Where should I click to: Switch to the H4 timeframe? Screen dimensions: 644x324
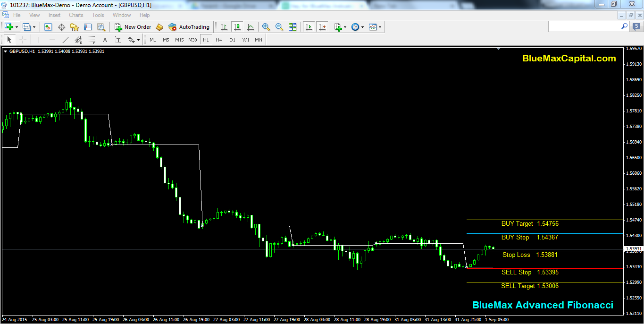click(219, 40)
